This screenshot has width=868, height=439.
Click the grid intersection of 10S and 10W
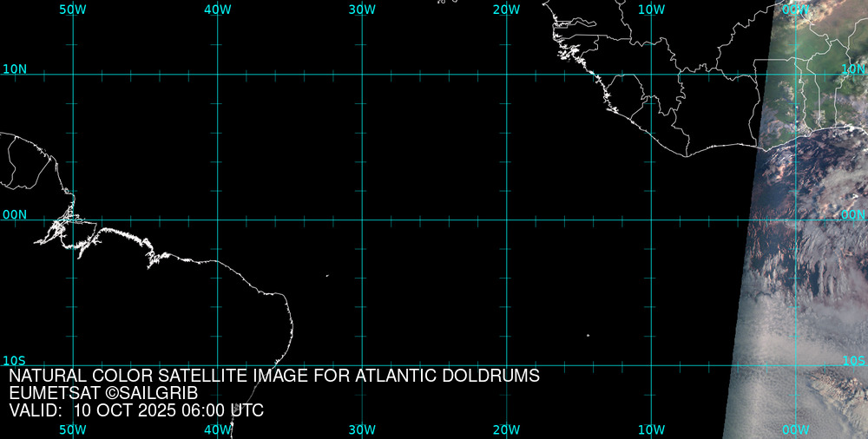[x=651, y=365]
